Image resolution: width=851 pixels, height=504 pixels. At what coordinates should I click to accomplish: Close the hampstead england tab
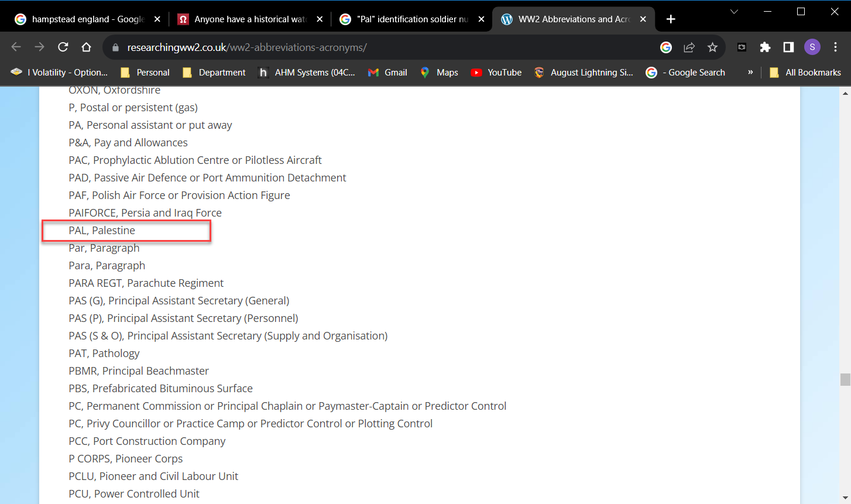point(157,19)
